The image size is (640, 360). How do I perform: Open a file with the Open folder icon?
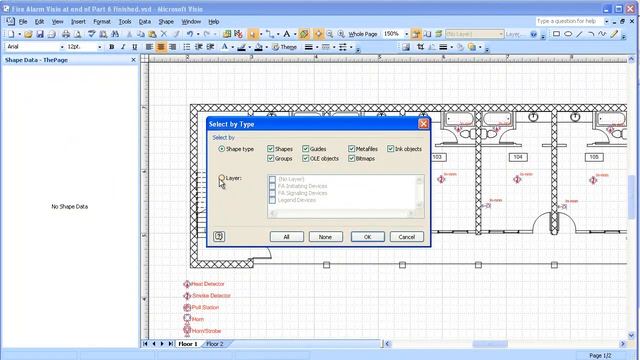(28, 34)
